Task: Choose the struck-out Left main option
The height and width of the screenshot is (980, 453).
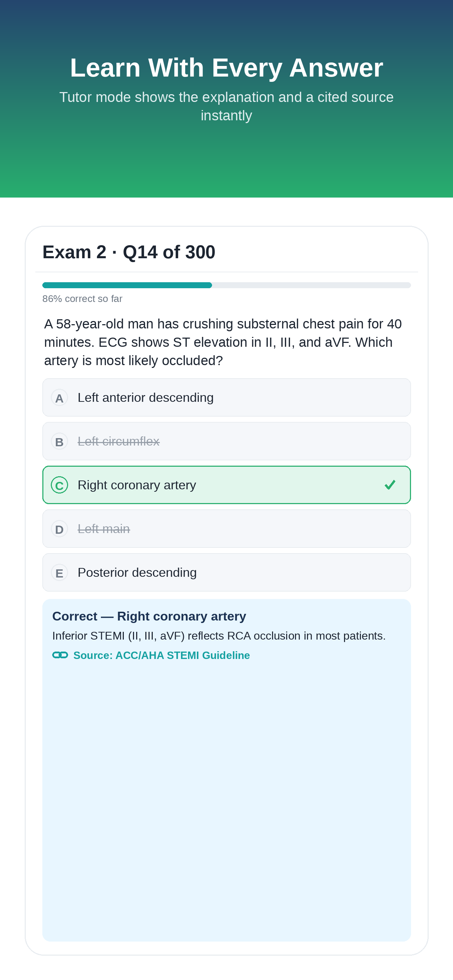Action: [x=226, y=529]
